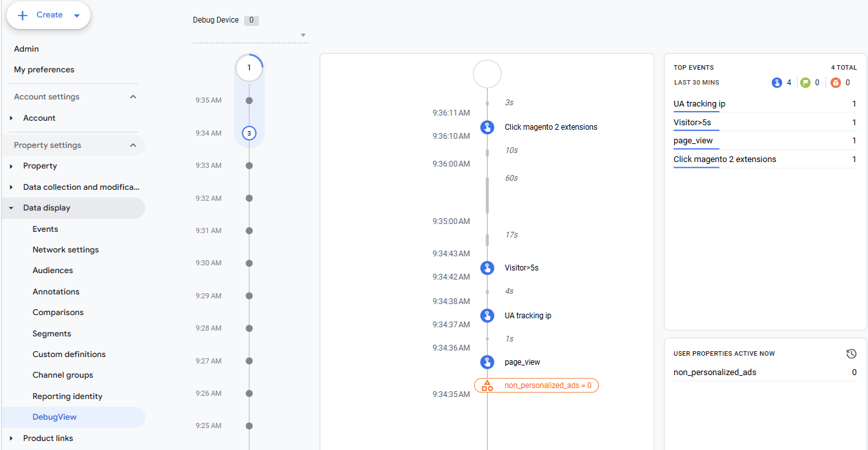Open Events under Data display
This screenshot has height=450, width=868.
[45, 229]
